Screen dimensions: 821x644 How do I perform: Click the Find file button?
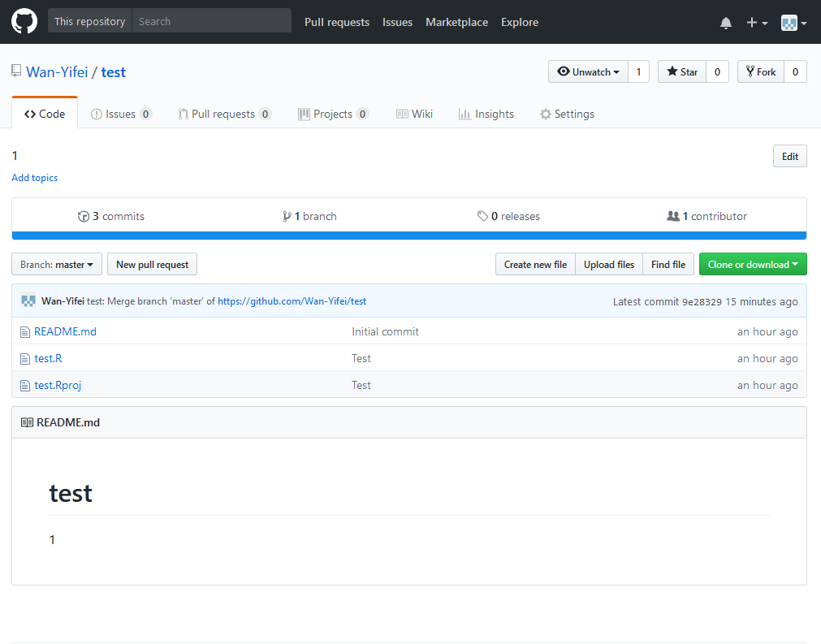click(668, 265)
